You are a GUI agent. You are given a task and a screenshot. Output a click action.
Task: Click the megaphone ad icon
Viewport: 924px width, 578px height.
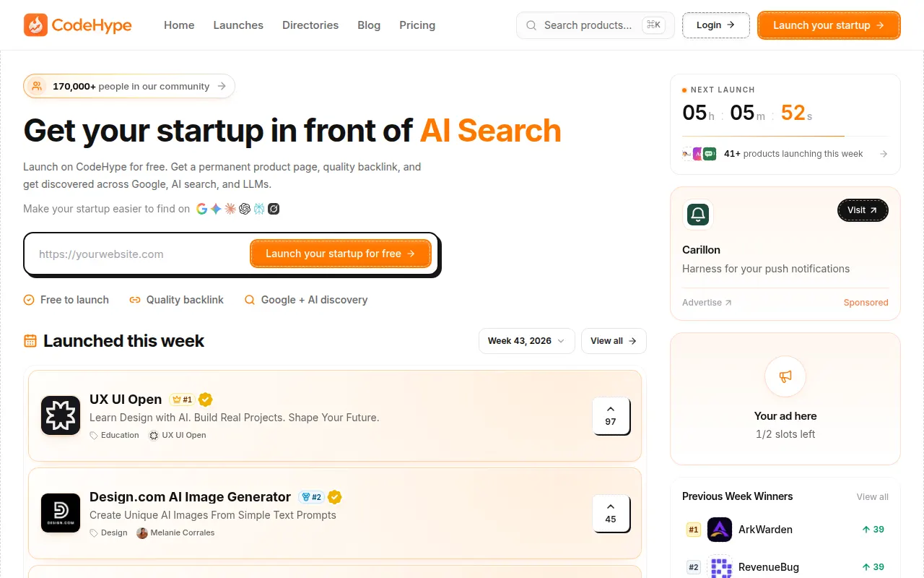(x=785, y=376)
